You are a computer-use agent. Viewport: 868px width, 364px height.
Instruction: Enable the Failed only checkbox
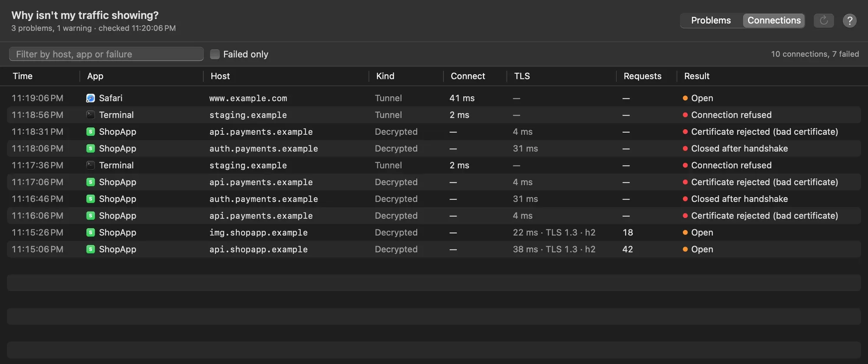(x=215, y=54)
